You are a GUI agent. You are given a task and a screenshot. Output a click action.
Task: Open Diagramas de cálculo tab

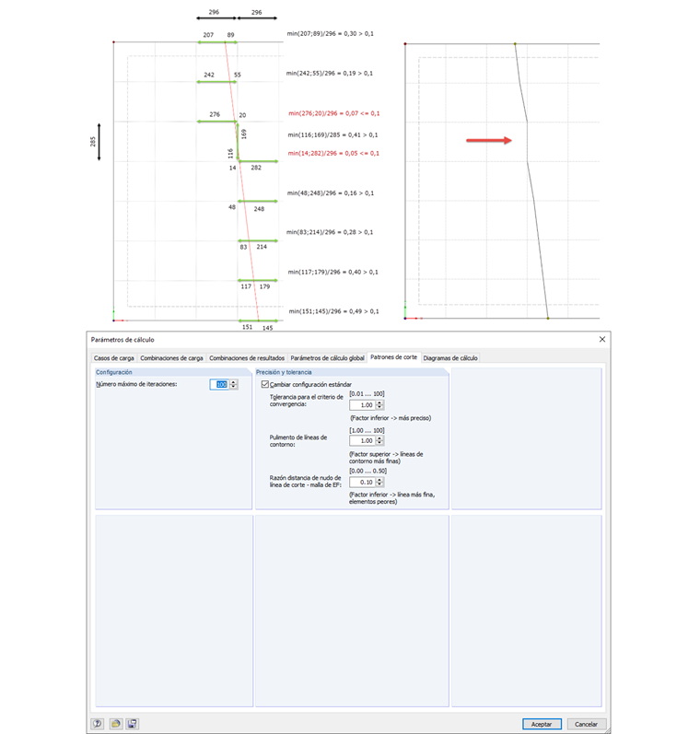click(x=450, y=358)
